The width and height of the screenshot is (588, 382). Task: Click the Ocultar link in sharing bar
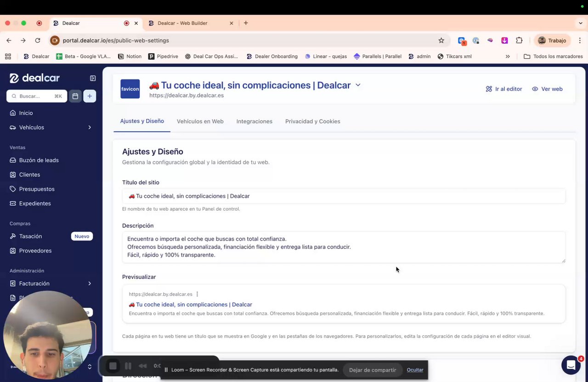tap(415, 370)
